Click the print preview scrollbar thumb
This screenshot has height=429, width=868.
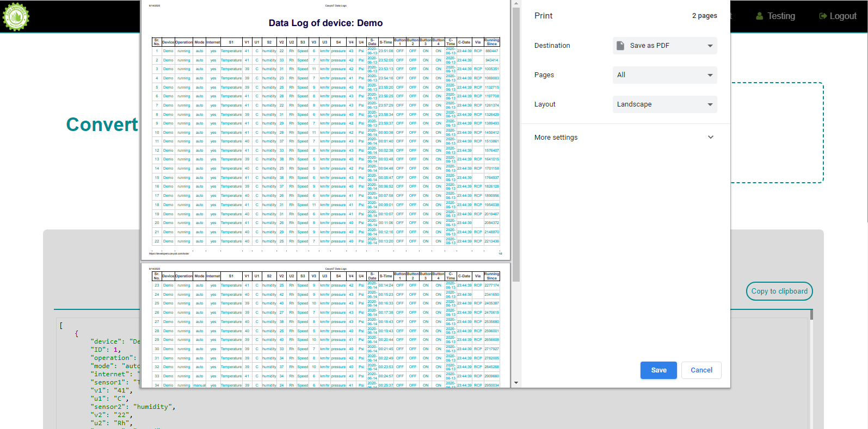[x=516, y=141]
